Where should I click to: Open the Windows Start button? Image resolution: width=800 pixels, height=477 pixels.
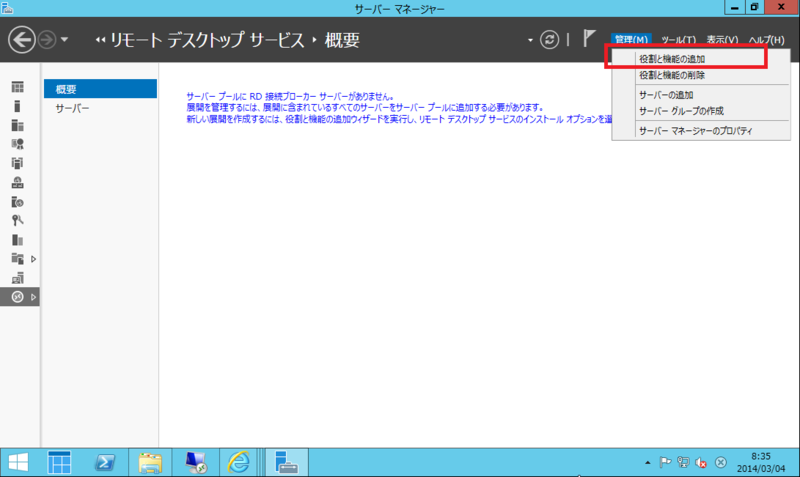(18, 463)
